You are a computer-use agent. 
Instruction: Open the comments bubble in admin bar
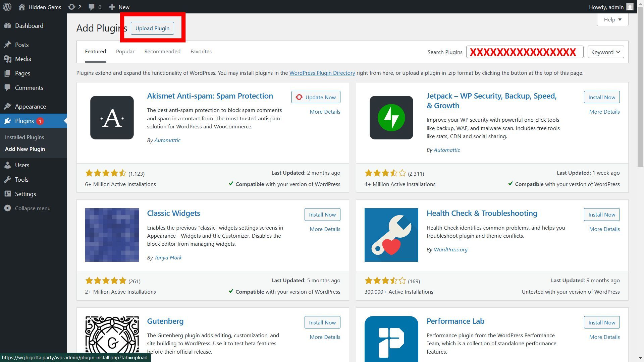[95, 7]
